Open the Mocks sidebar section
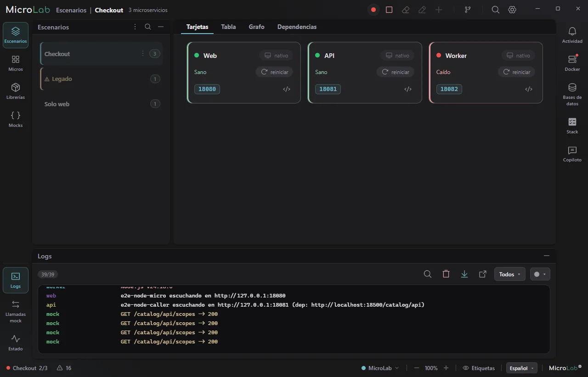The width and height of the screenshot is (588, 377). (16, 120)
